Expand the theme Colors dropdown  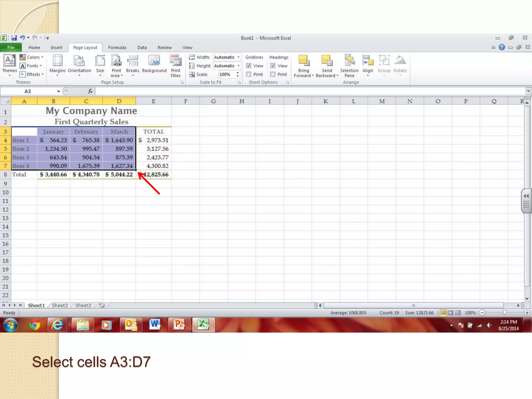click(x=32, y=57)
